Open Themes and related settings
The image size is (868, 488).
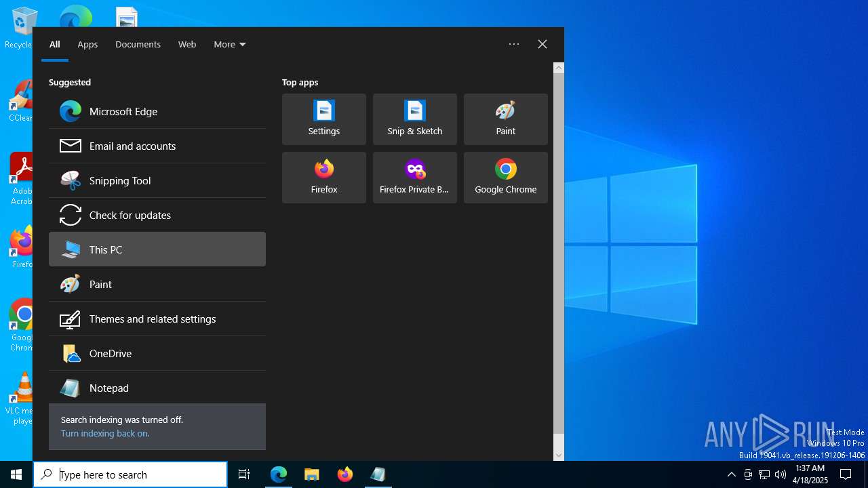coord(157,319)
